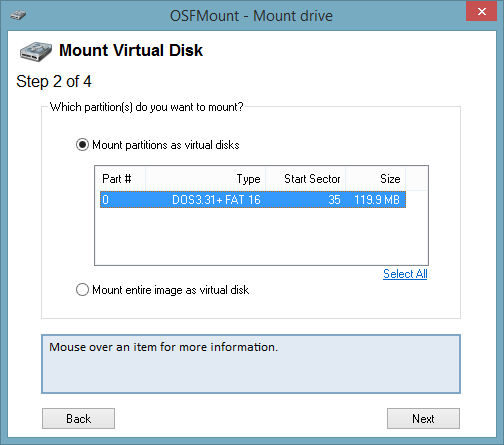
Task: Go Back to previous step
Action: 78,418
